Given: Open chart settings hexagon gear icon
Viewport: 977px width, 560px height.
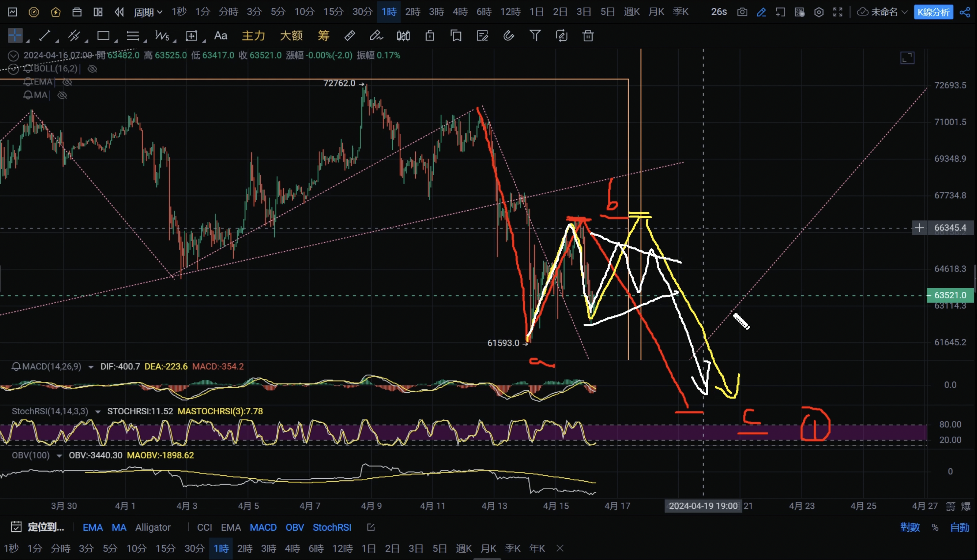Looking at the screenshot, I should 819,12.
